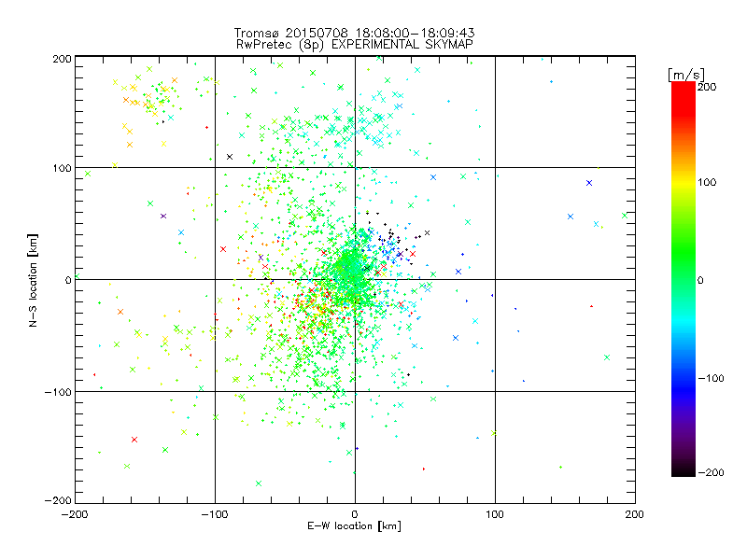Click the y-axis '200' tick label
The image size is (747, 560).
click(x=62, y=59)
